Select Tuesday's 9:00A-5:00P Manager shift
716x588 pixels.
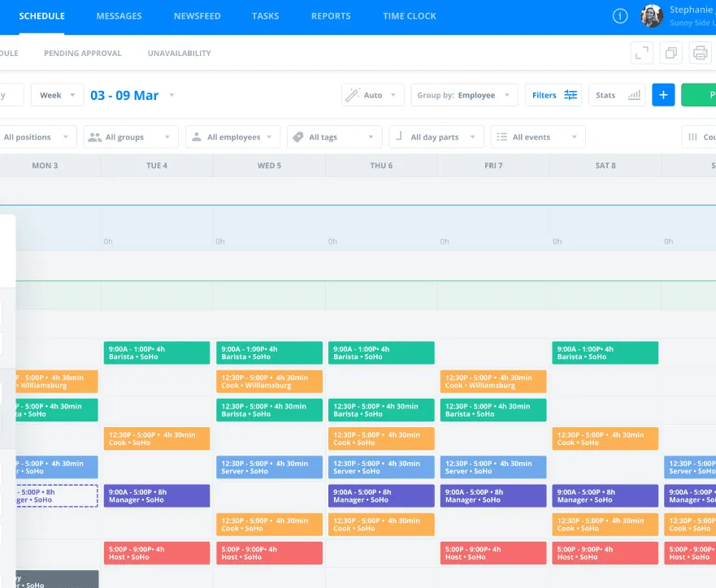pos(157,496)
